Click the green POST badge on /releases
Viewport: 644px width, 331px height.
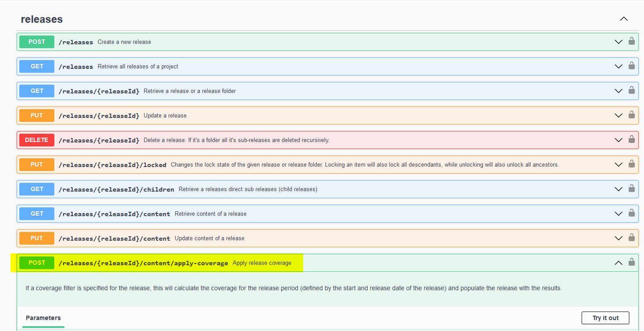[36, 42]
